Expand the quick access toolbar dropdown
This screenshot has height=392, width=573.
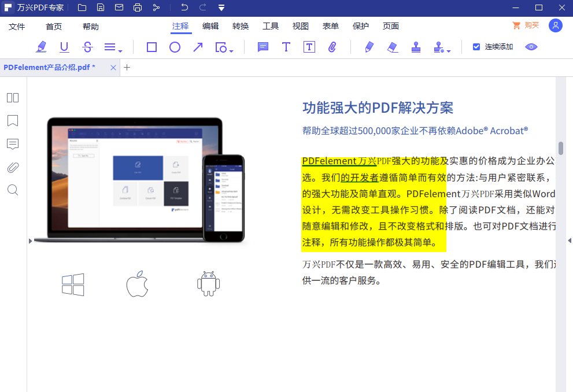point(221,8)
